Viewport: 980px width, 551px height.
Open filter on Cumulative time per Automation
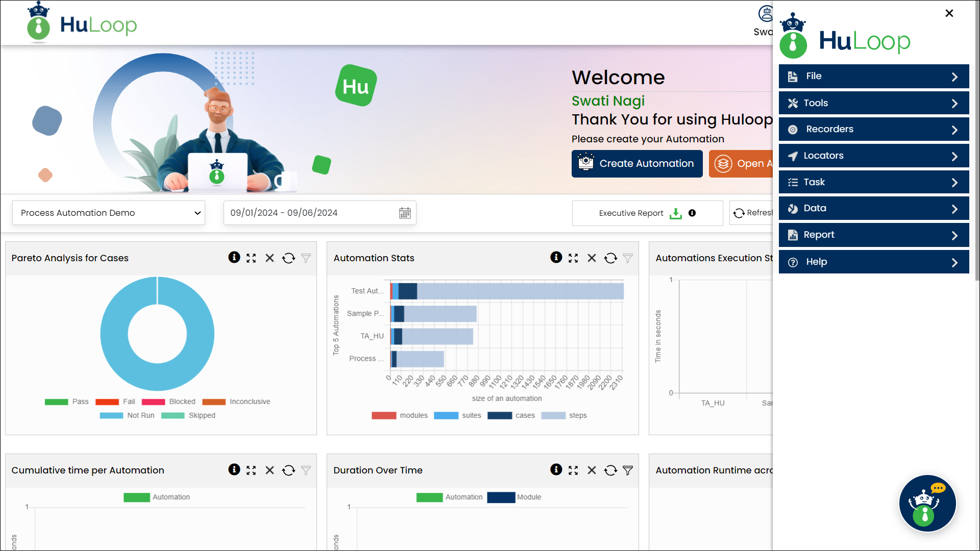point(306,470)
